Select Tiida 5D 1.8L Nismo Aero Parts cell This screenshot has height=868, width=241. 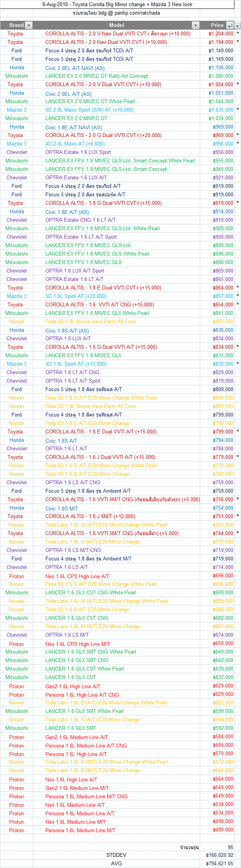pos(91,322)
